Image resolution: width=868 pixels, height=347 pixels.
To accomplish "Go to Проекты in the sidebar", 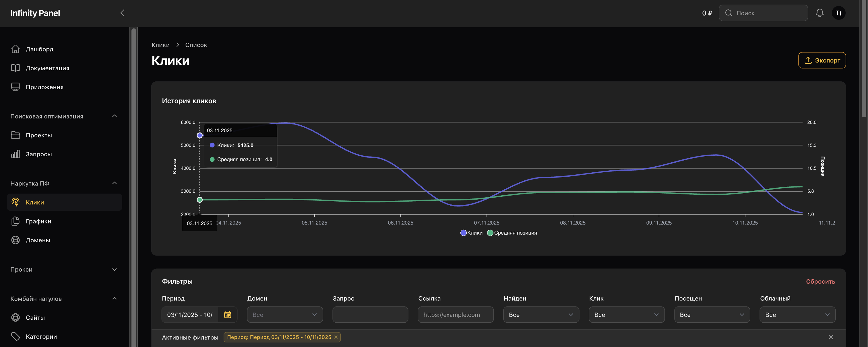I will tap(39, 135).
